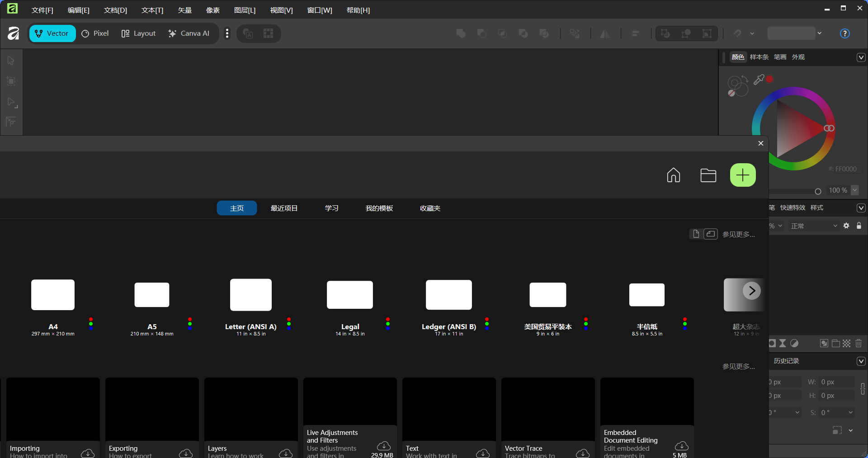868x458 pixels.
Task: Choose the Legal preset thumbnail
Action: pyautogui.click(x=350, y=295)
